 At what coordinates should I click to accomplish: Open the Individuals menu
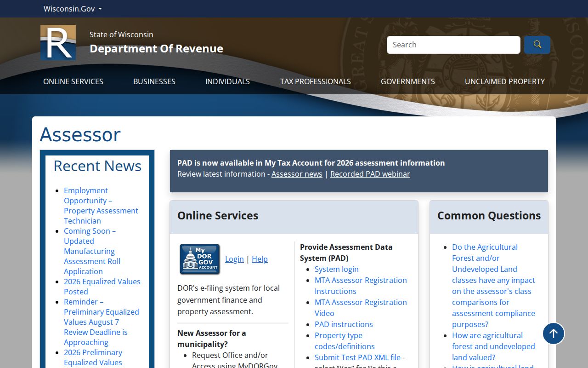pyautogui.click(x=227, y=81)
